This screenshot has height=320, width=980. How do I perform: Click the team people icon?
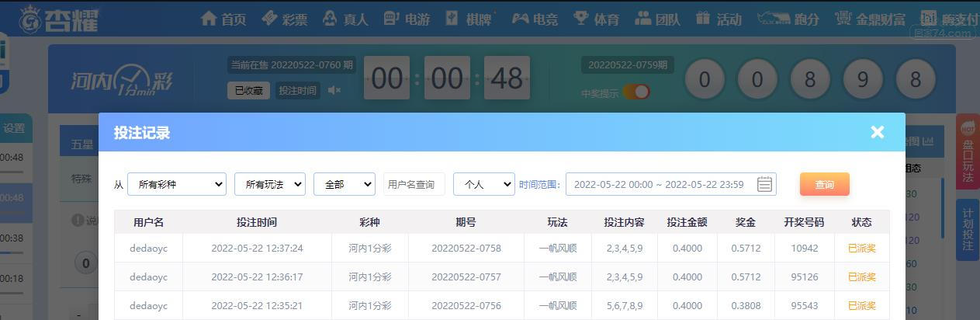pos(642,18)
